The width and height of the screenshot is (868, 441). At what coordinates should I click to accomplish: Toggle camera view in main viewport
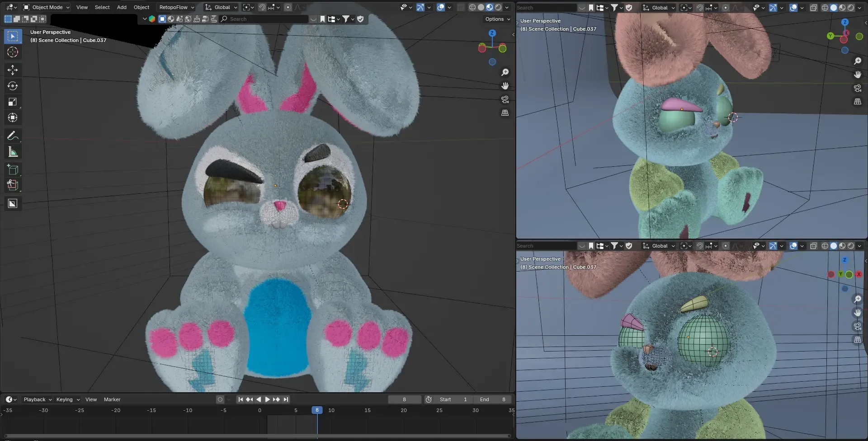click(x=505, y=99)
